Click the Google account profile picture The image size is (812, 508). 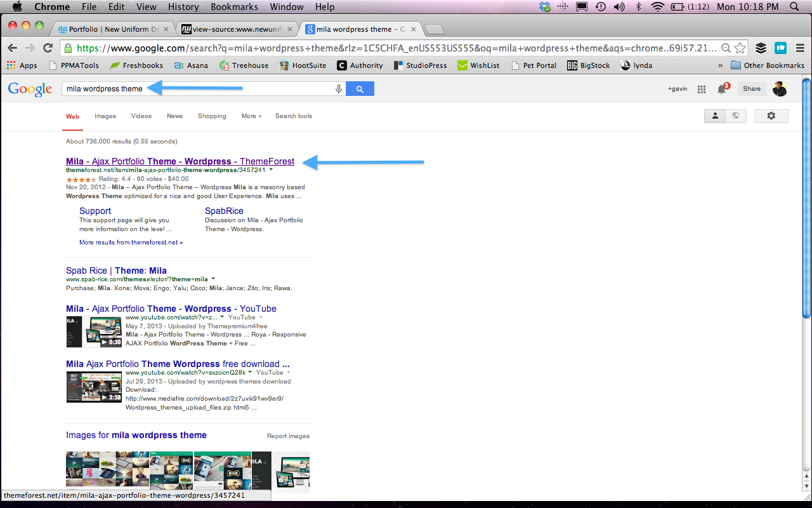(x=780, y=89)
